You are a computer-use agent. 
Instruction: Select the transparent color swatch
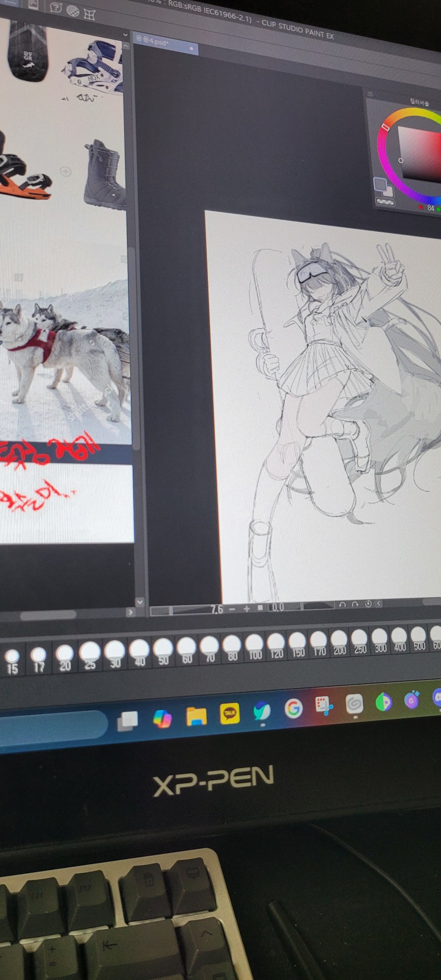(385, 201)
